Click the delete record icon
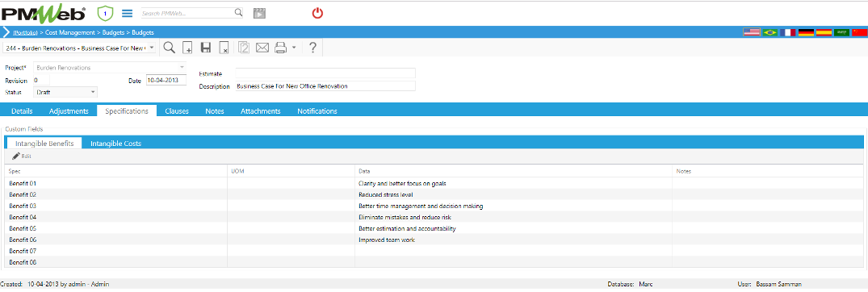 [x=224, y=48]
